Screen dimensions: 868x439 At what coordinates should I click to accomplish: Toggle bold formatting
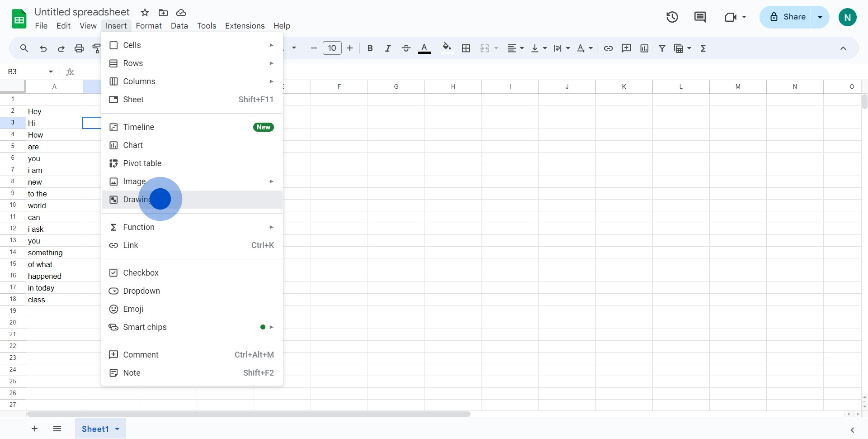[370, 48]
